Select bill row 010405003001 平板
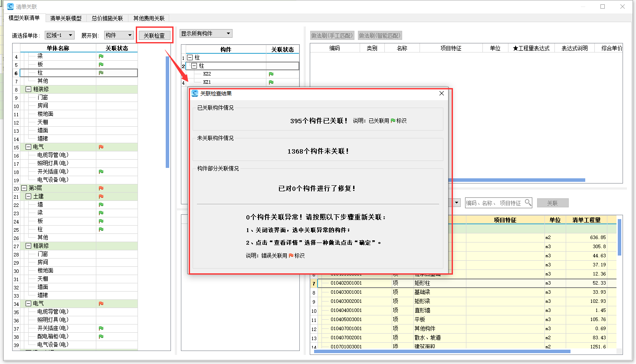Image resolution: width=636 pixels, height=364 pixels. pyautogui.click(x=463, y=320)
